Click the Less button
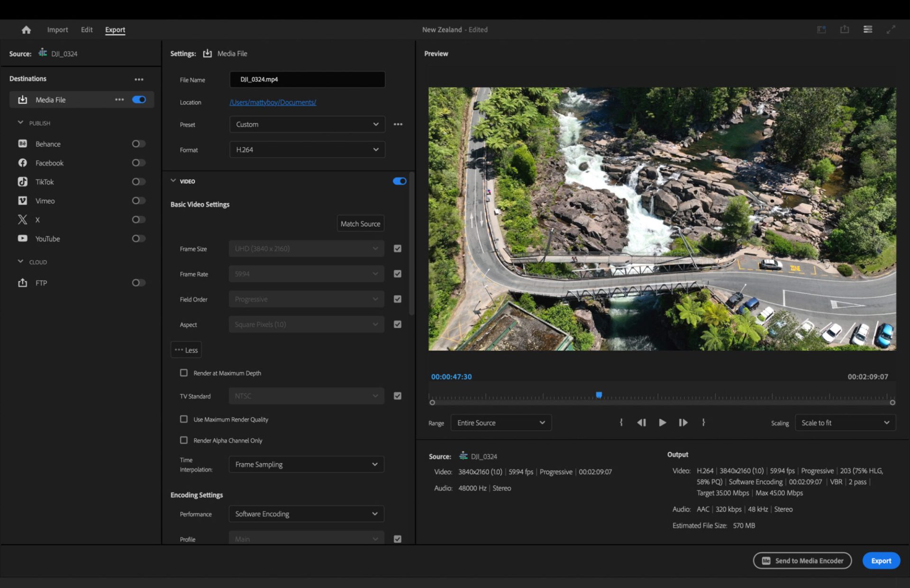The height and width of the screenshot is (588, 910). [x=186, y=350]
